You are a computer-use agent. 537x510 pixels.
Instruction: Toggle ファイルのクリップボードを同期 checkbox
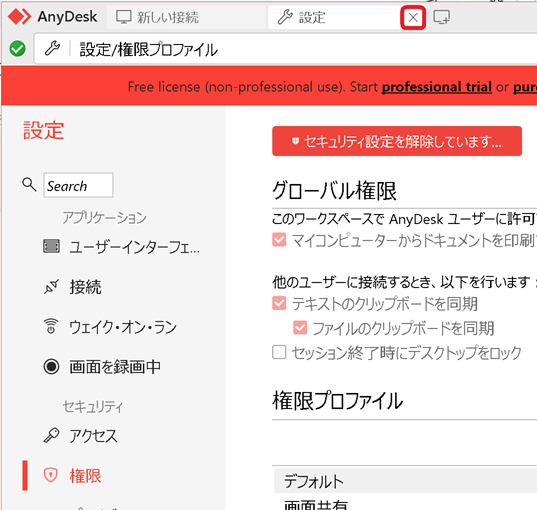[300, 328]
